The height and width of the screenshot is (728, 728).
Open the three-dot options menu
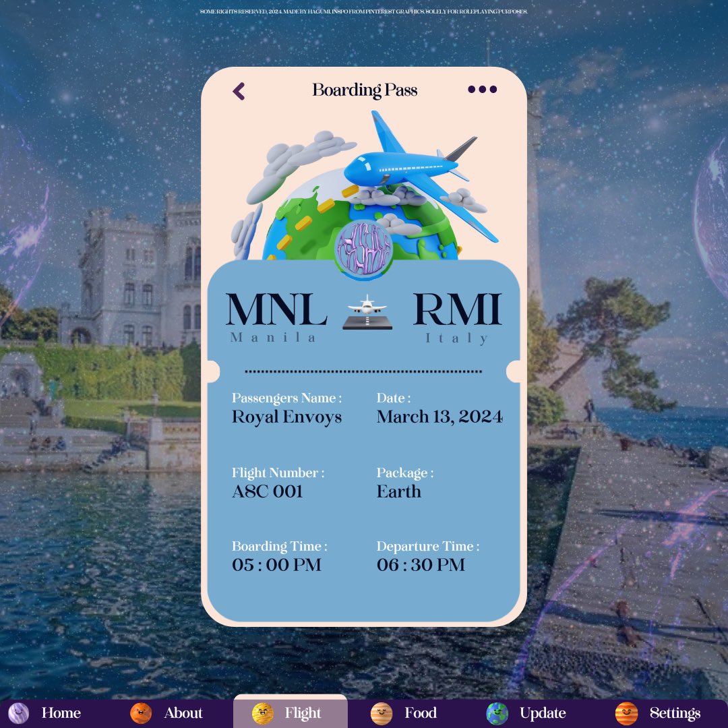(x=483, y=89)
